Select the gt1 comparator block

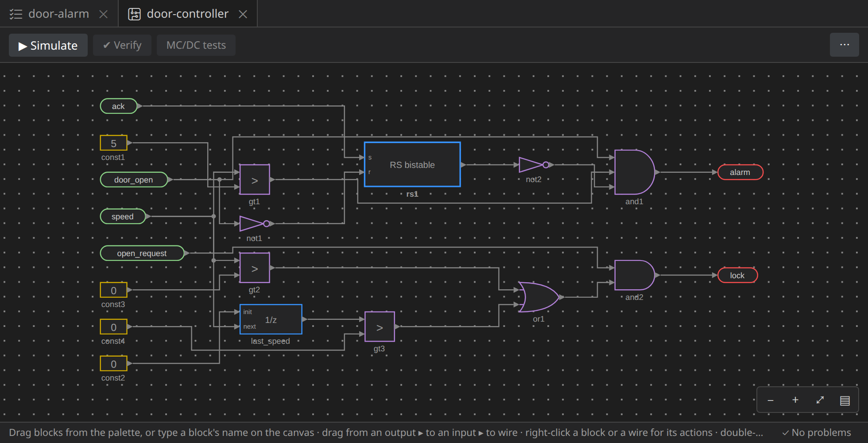[x=255, y=179]
